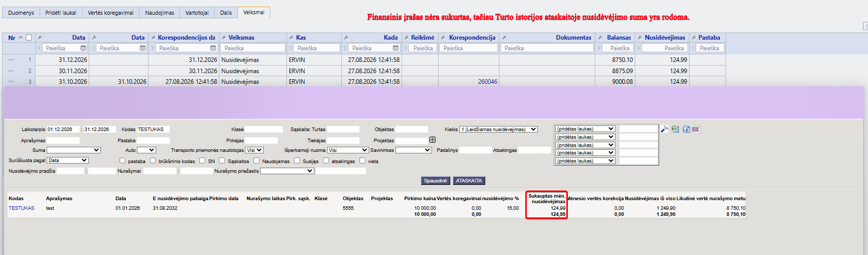Open the Kiekis dropdown
The image size is (868, 255).
click(x=498, y=130)
